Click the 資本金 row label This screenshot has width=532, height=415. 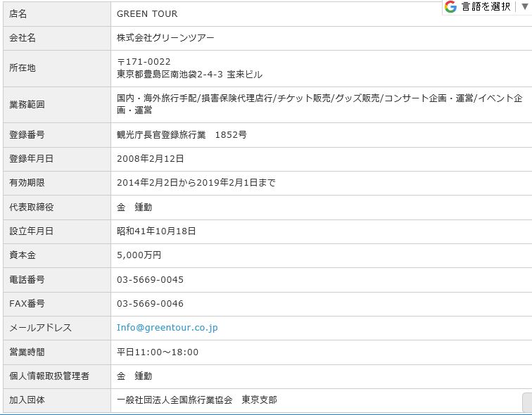23,255
